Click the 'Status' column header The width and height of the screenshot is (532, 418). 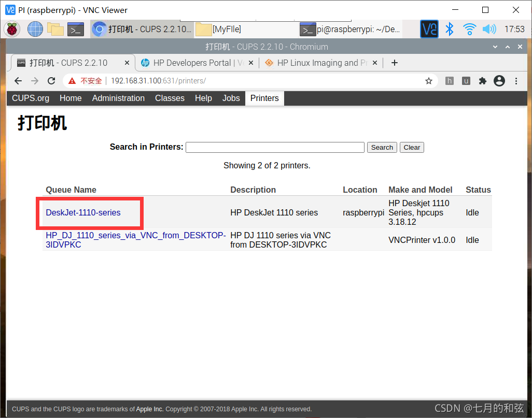pos(478,190)
